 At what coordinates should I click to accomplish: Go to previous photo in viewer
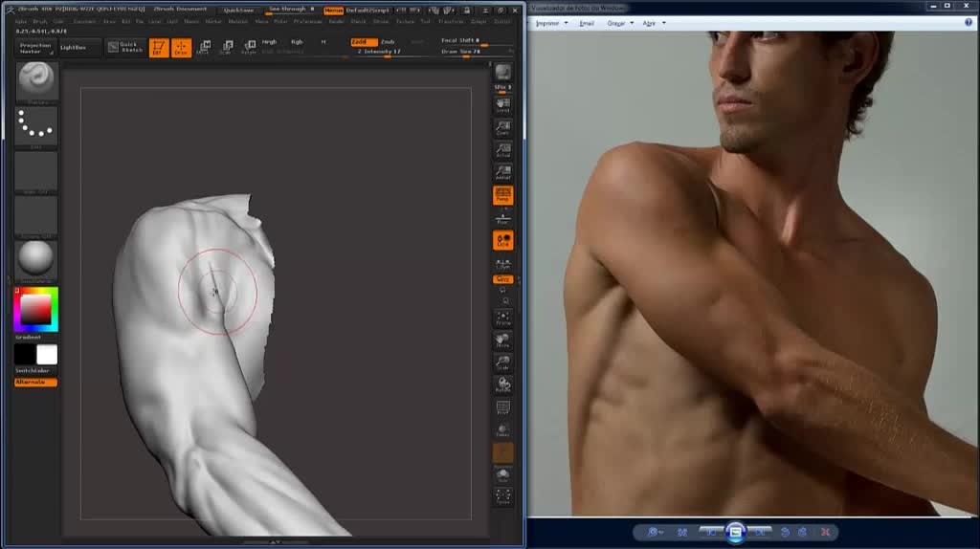point(711,532)
